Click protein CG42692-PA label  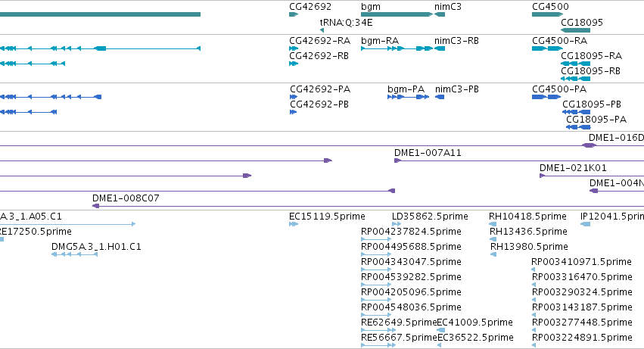[320, 89]
